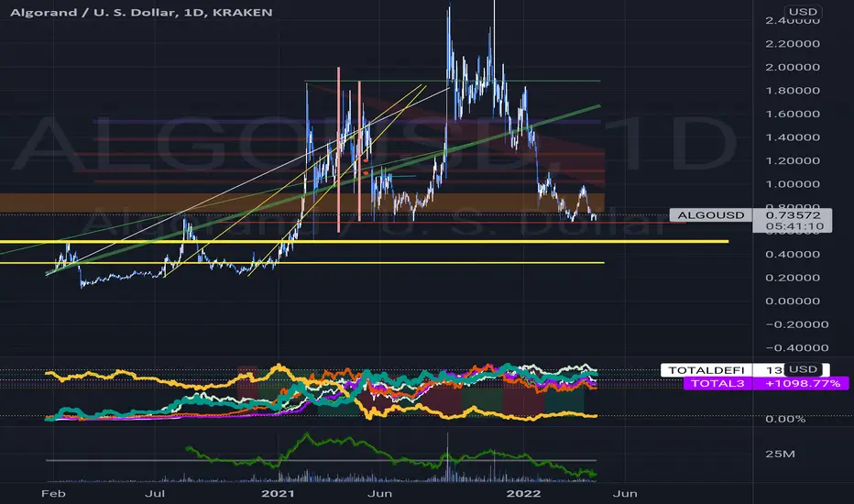Click the Feb label on time axis
Viewport: 854px width, 504px height.
[53, 494]
